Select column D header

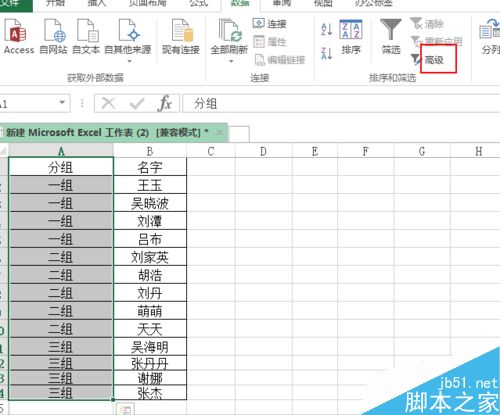[263, 151]
